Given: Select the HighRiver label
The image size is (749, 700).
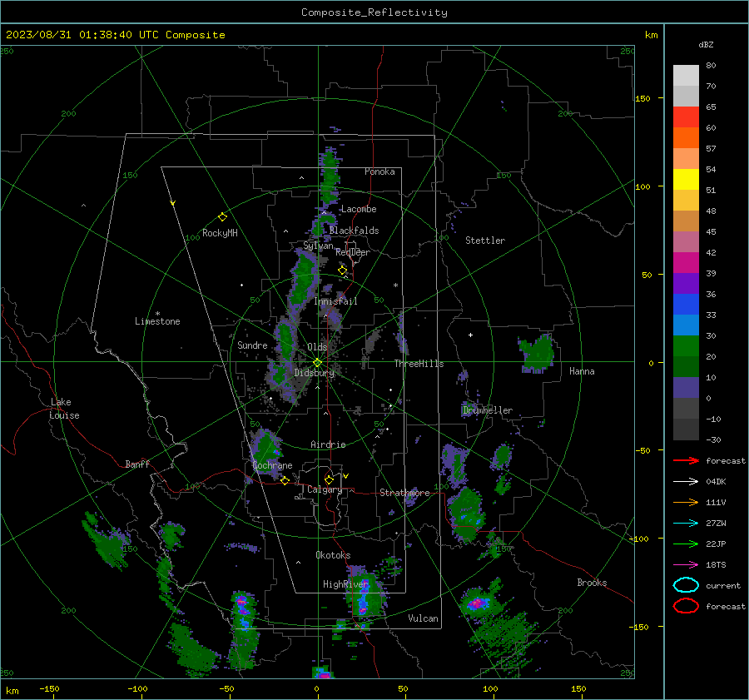Looking at the screenshot, I should pyautogui.click(x=345, y=584).
